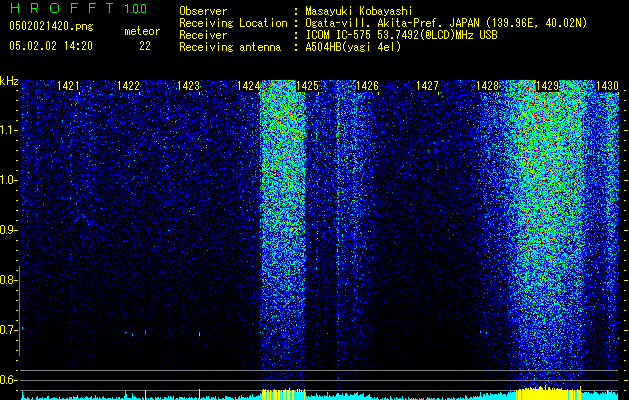
Task: Select the ICOM IC-575 53.7492 MHz USB text
Action: (x=401, y=35)
